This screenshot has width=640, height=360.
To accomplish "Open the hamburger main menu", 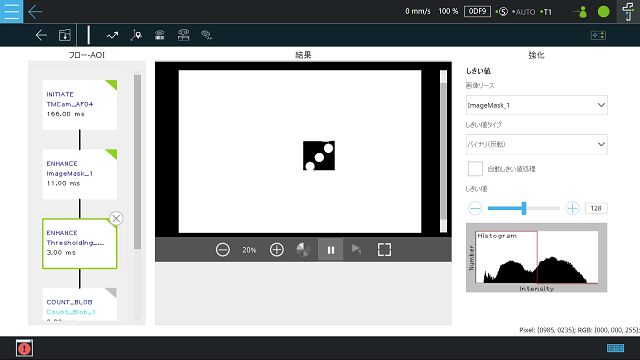I will [11, 11].
